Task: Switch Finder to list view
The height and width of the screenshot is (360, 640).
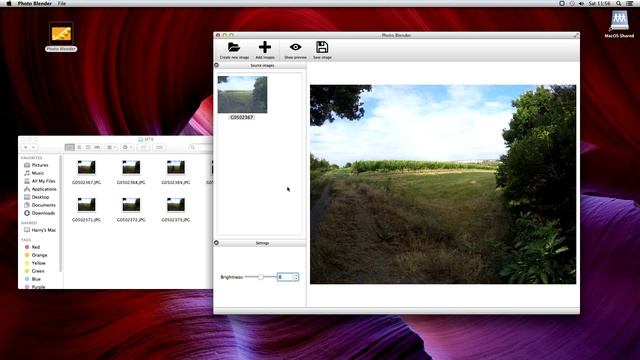Action: coord(79,147)
